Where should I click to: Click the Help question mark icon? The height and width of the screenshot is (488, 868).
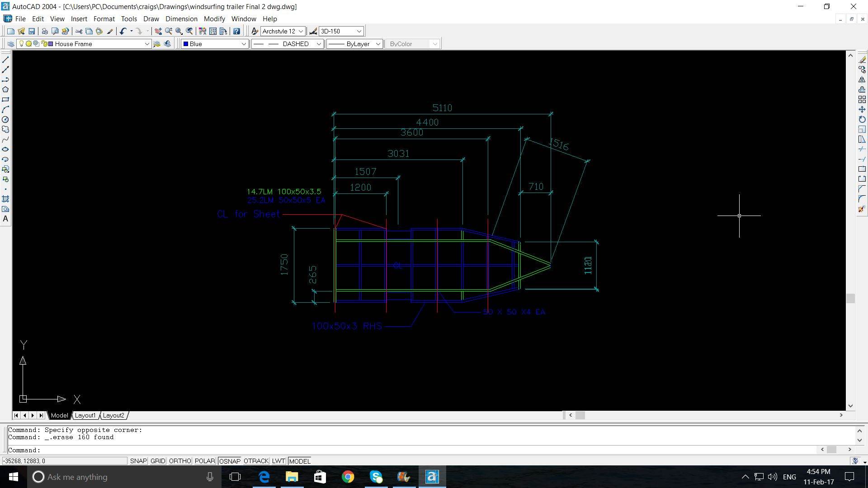pos(236,31)
